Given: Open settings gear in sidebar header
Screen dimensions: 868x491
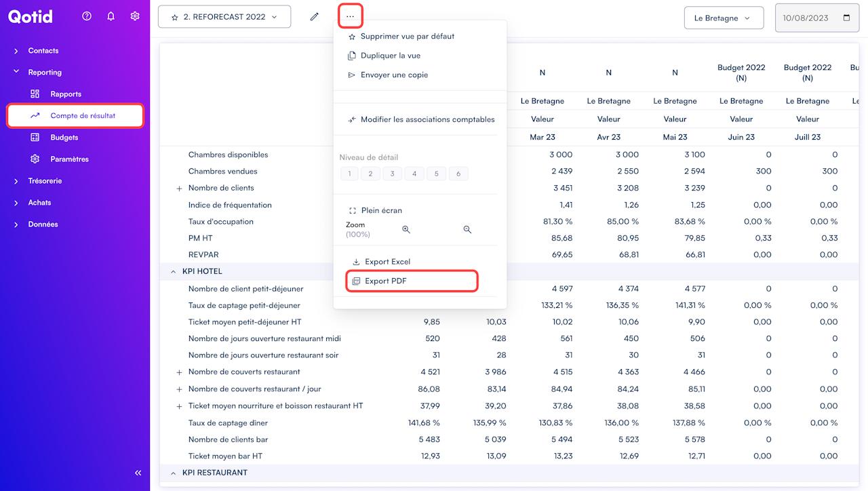Looking at the screenshot, I should (135, 16).
